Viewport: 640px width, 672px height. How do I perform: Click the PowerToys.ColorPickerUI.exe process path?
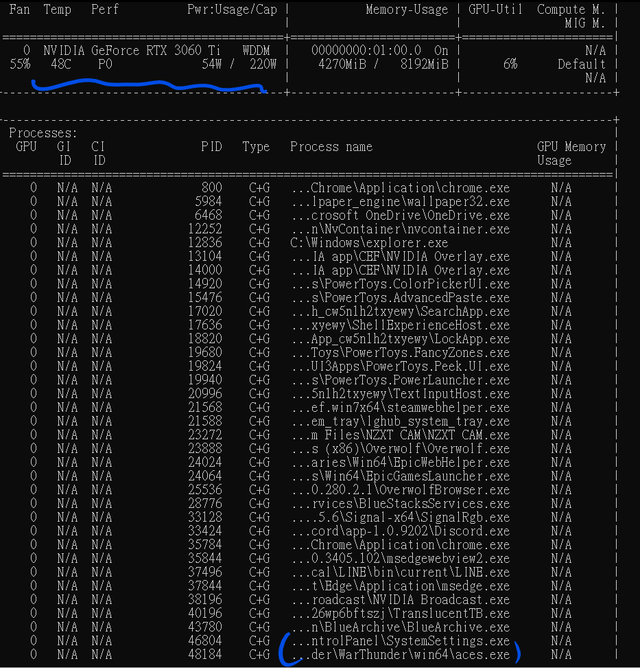point(401,283)
